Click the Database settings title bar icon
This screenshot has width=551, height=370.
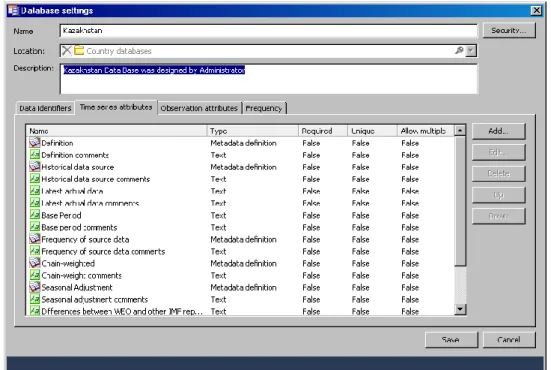point(13,11)
